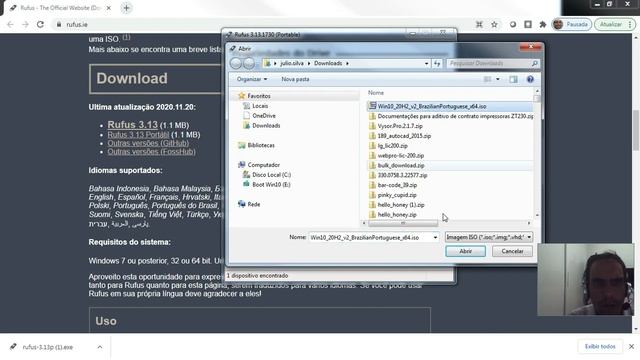The image size is (640, 360).
Task: Expand the address path dropdown arrow
Action: (426, 63)
